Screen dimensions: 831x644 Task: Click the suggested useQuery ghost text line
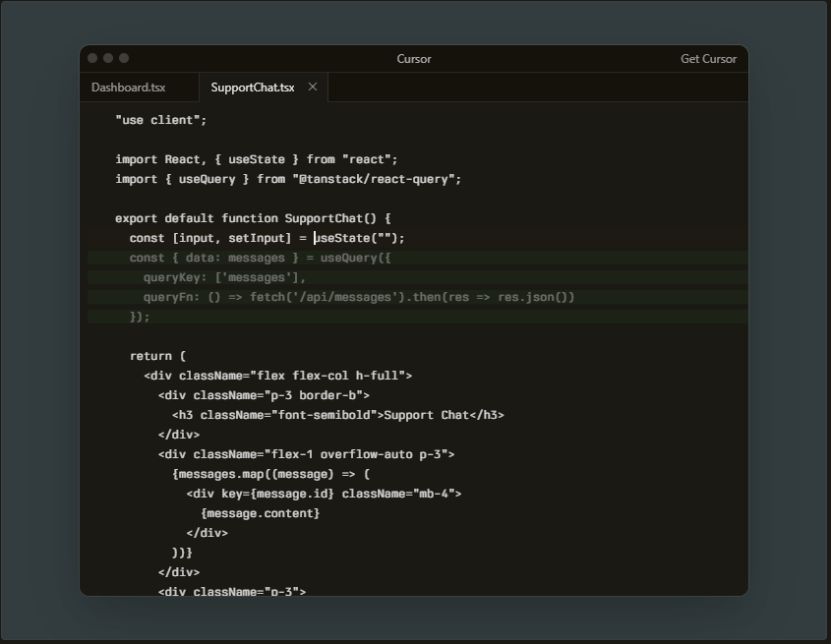coord(260,258)
